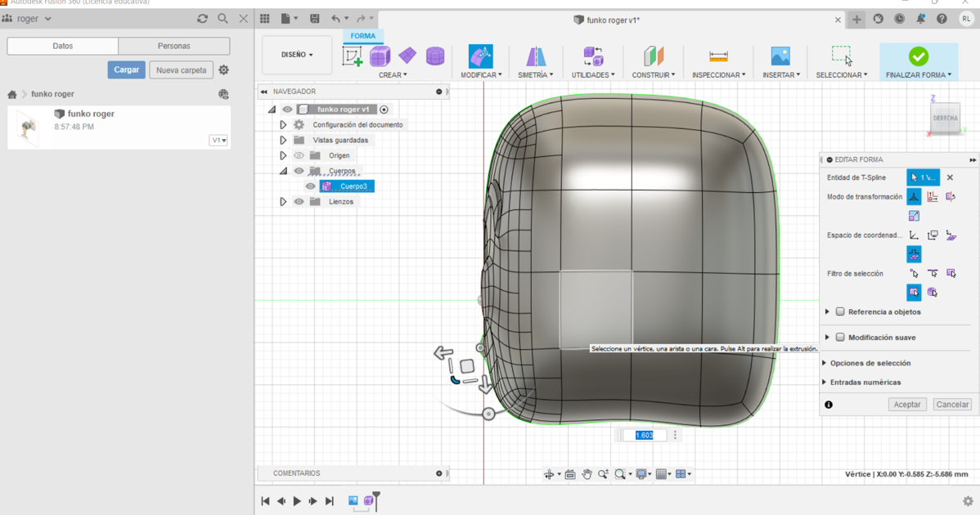Click the Create Sketch icon in toolbar
The height and width of the screenshot is (515, 980).
point(353,56)
